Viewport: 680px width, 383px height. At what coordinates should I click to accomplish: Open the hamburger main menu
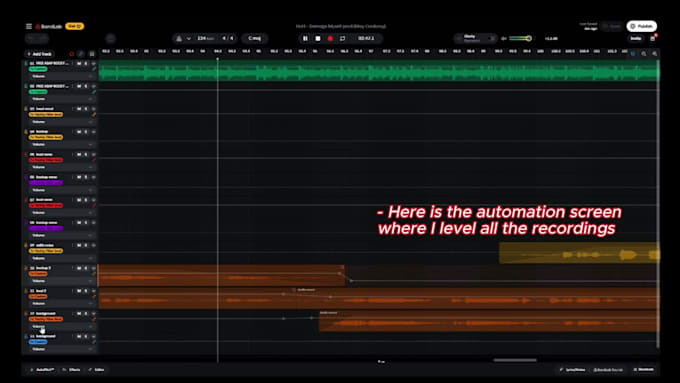tap(29, 26)
